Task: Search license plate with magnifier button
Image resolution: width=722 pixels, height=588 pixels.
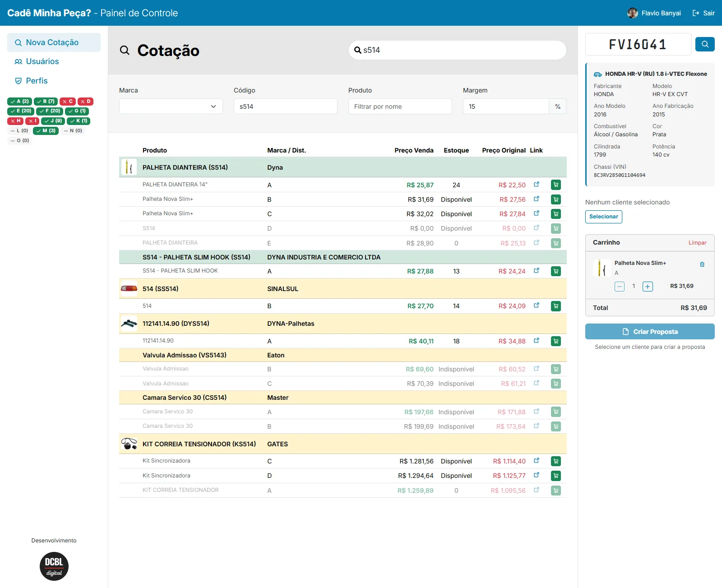Action: click(x=705, y=44)
